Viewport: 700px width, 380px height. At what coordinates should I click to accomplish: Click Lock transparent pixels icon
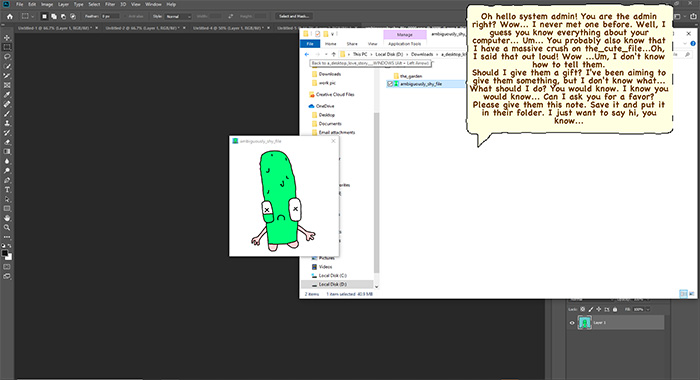(583, 309)
